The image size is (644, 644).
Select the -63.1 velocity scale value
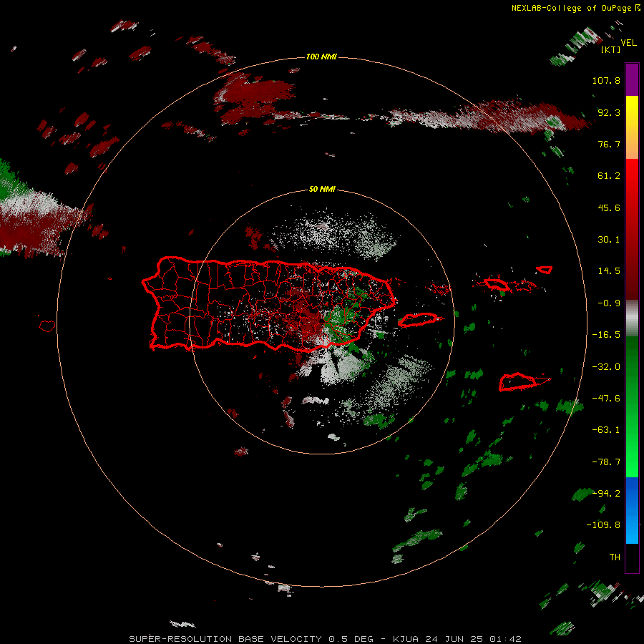tap(606, 430)
